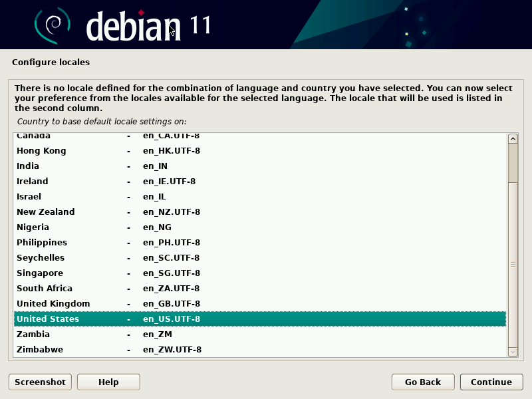
Task: Select New Zealand locale row
Action: (46, 212)
